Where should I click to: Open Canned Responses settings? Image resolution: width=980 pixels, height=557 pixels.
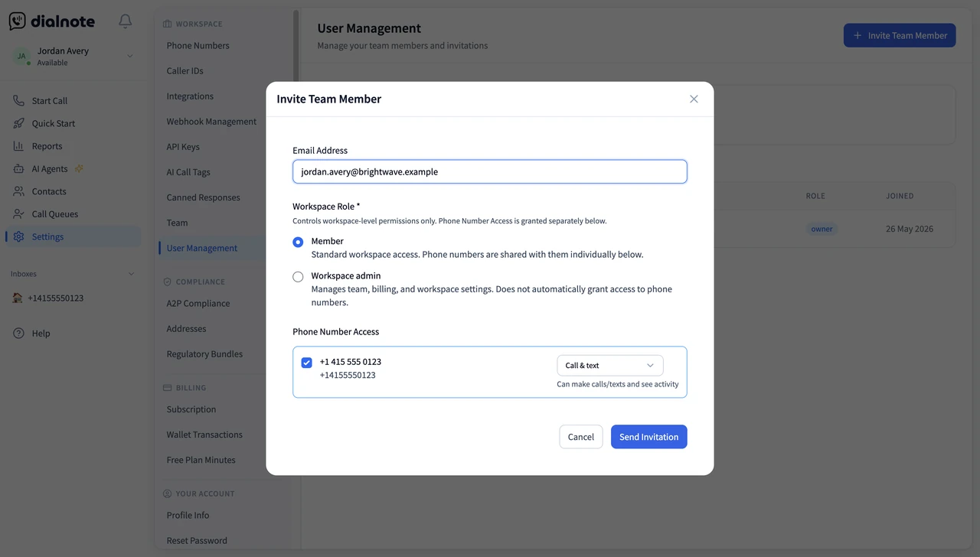pyautogui.click(x=203, y=197)
